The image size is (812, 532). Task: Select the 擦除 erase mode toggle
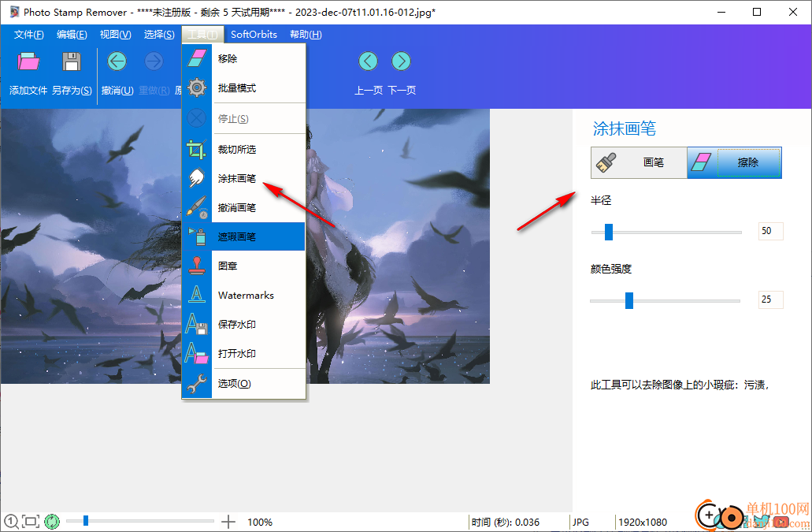click(x=734, y=162)
